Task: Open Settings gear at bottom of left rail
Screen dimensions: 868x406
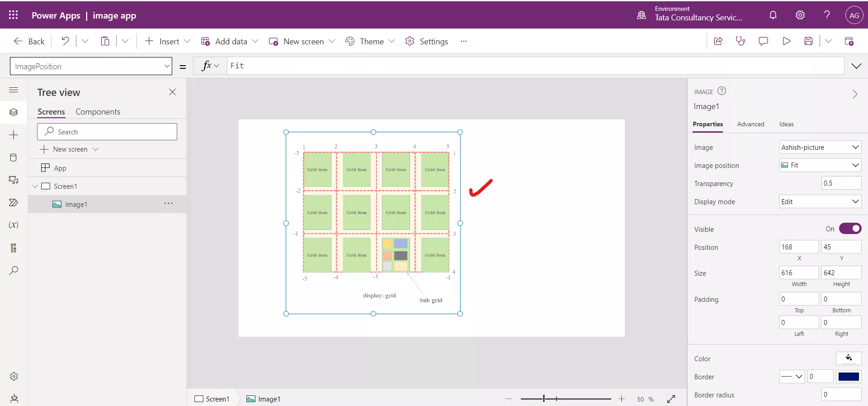Action: point(14,376)
